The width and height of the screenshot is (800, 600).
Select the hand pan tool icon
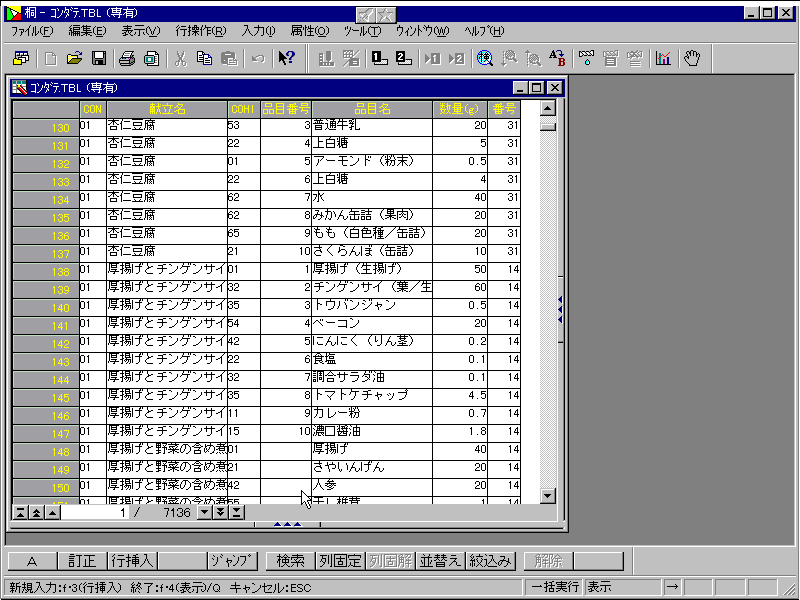[691, 58]
